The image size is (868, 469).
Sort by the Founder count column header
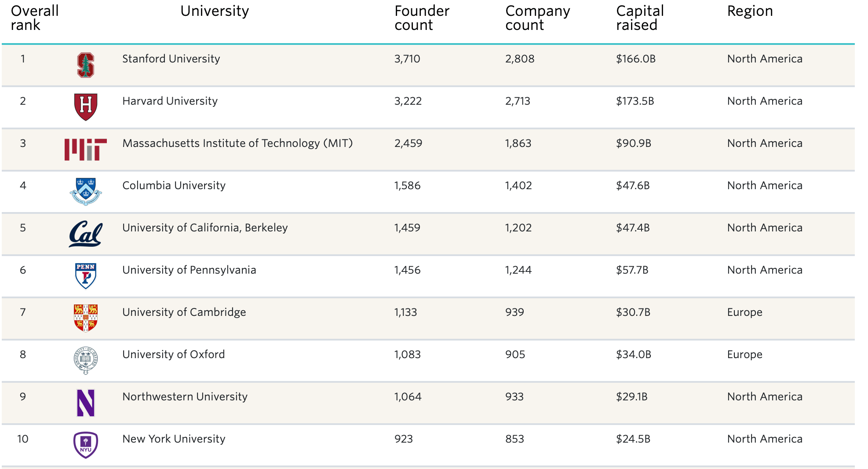(x=422, y=18)
